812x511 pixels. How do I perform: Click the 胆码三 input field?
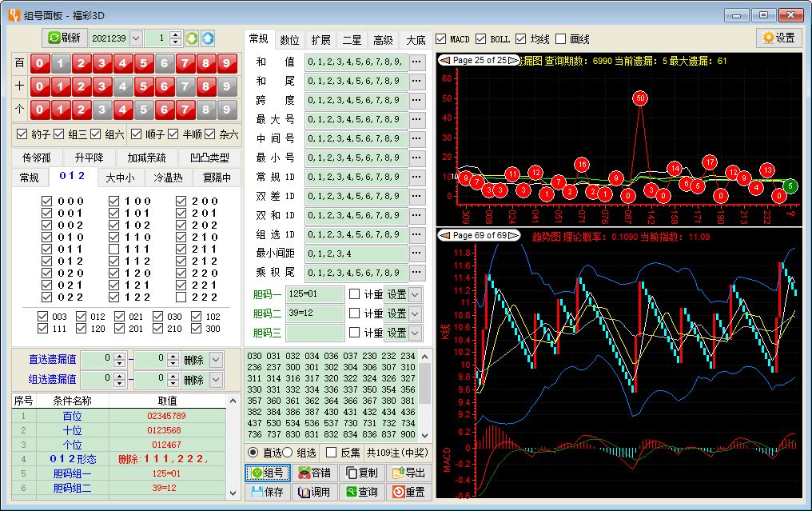coord(315,333)
